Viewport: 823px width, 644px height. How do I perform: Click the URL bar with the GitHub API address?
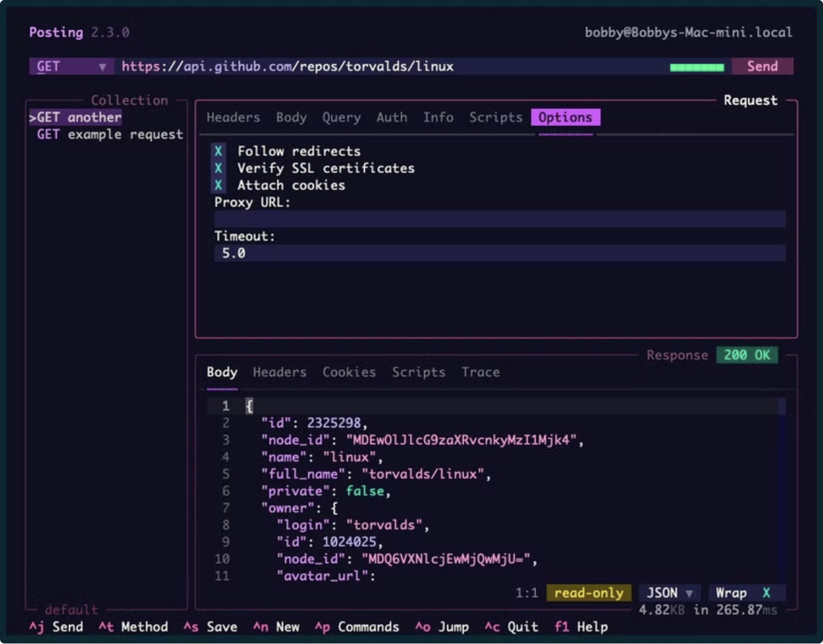(384, 66)
